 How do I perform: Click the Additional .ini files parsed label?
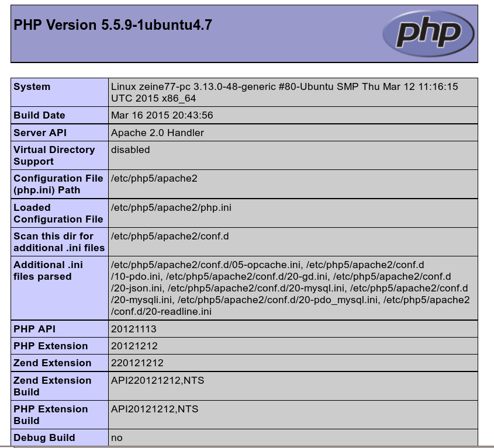pyautogui.click(x=48, y=270)
